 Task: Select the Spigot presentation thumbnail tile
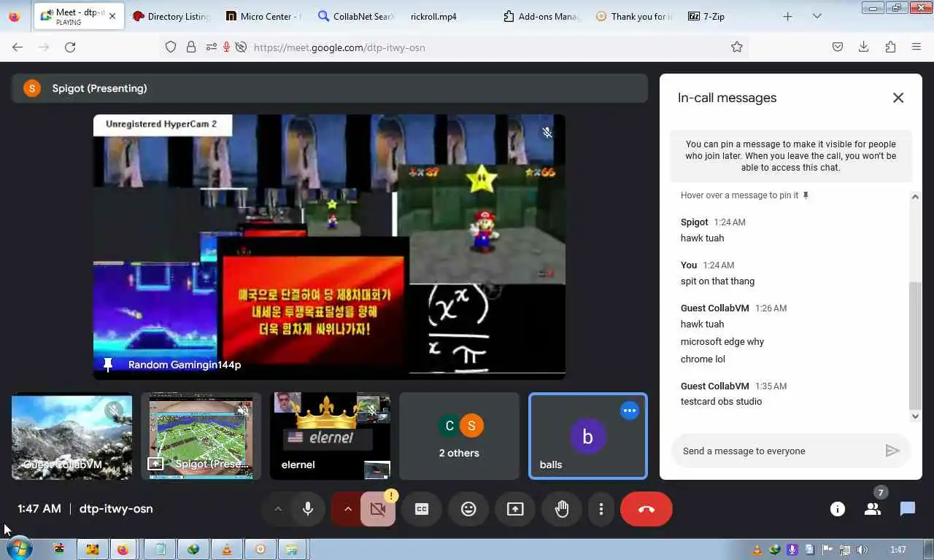pyautogui.click(x=201, y=436)
